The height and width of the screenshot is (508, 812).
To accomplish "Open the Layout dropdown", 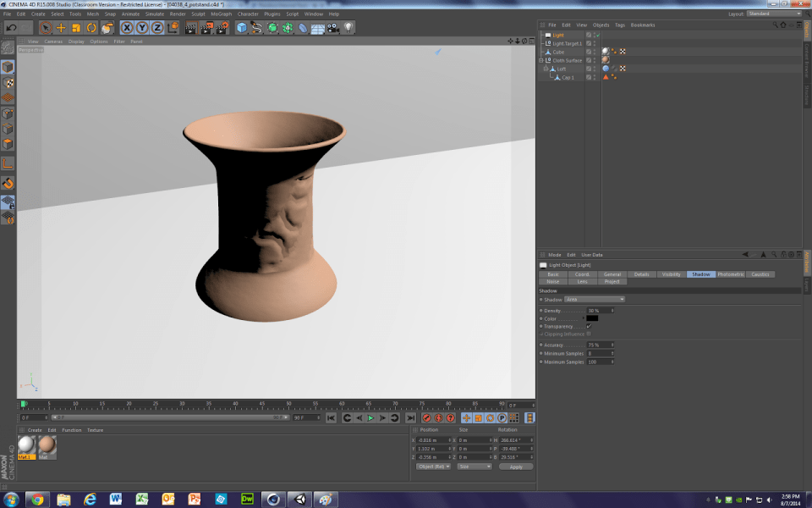I will coord(774,14).
